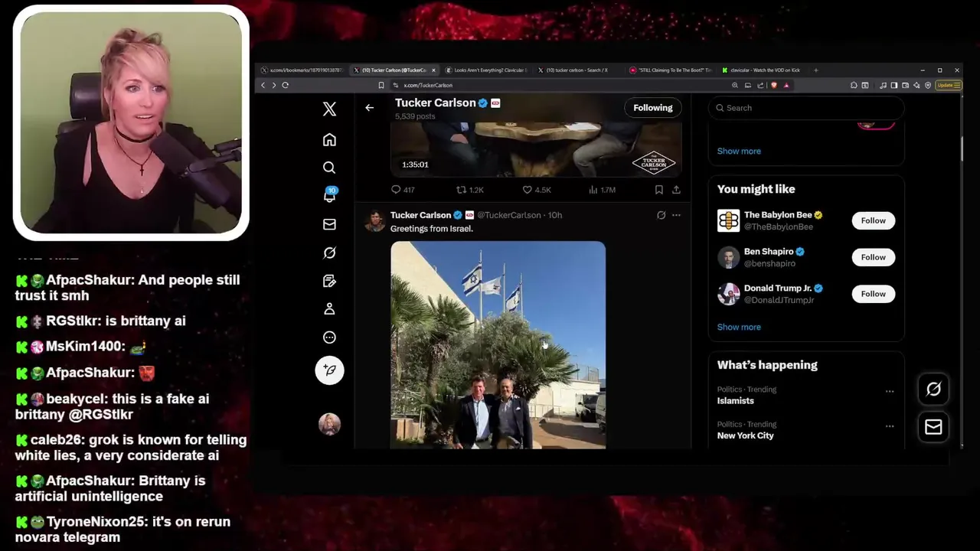The height and width of the screenshot is (551, 980).
Task: Open floating Messages button at bottom right
Action: 933,427
